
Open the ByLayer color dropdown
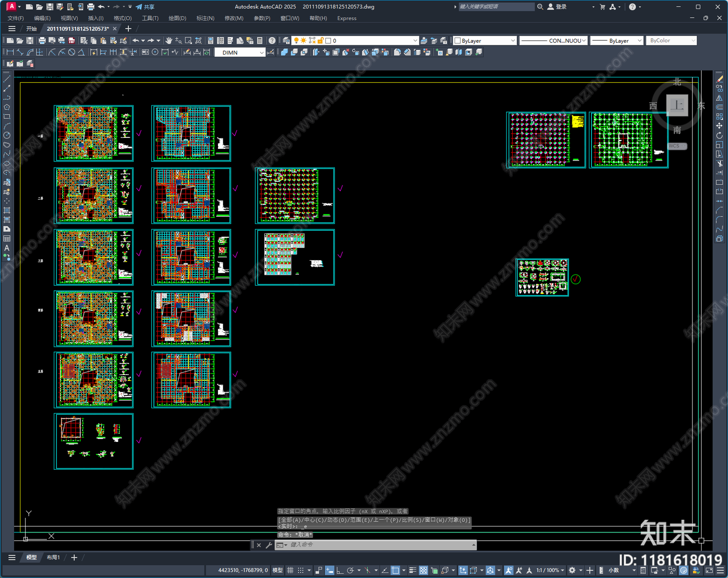(x=485, y=41)
